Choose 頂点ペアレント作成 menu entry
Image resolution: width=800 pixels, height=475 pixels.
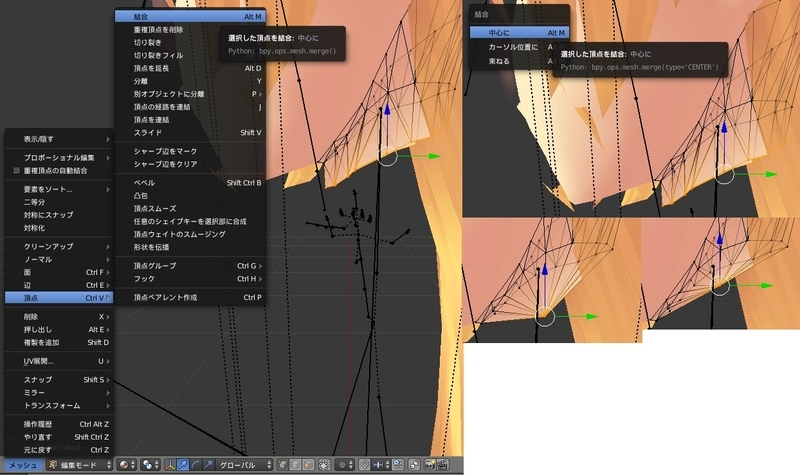coord(190,297)
